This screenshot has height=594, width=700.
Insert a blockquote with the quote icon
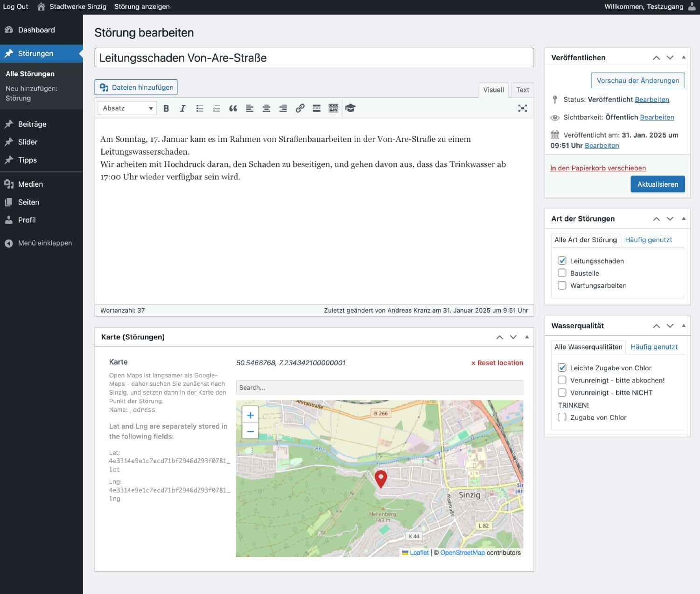coord(233,108)
